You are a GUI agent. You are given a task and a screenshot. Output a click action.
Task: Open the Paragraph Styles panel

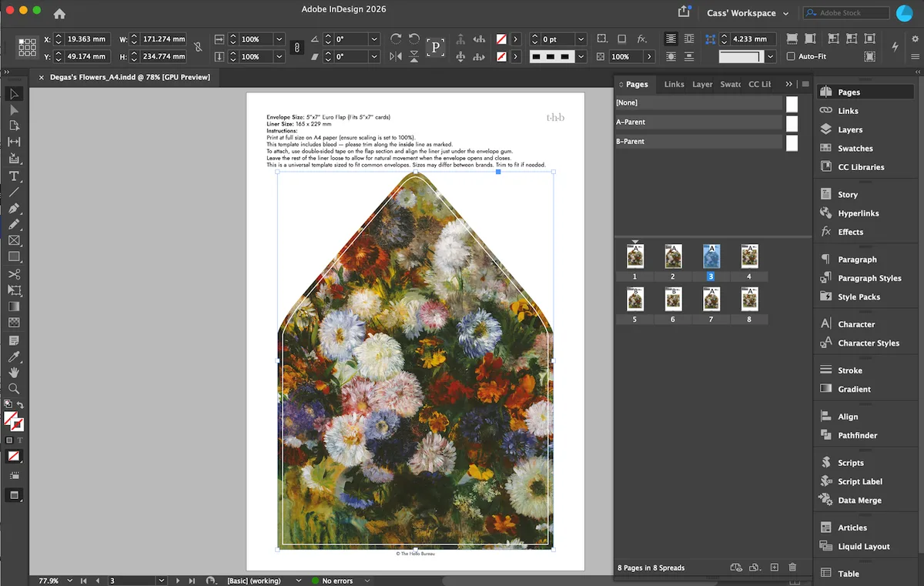coord(869,278)
